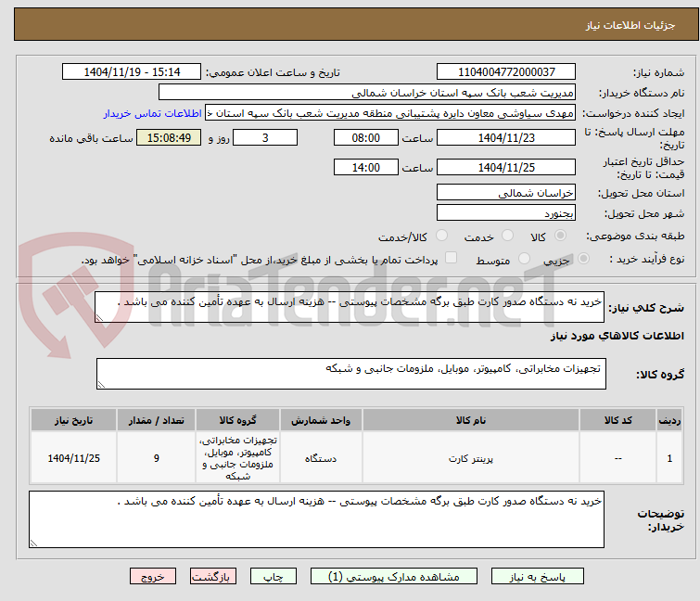The height and width of the screenshot is (601, 700).
Task: Click the price validity date 1404/11/25 field
Action: (506, 167)
